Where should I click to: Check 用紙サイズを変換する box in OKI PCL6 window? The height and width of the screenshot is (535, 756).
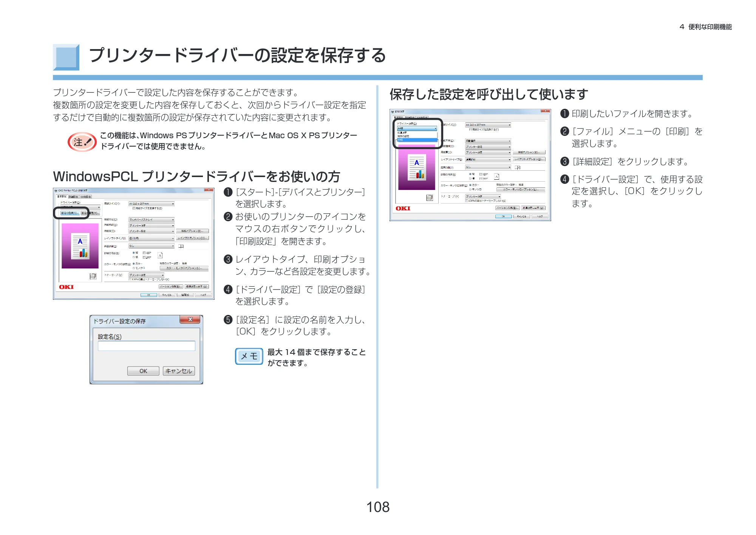(x=134, y=208)
